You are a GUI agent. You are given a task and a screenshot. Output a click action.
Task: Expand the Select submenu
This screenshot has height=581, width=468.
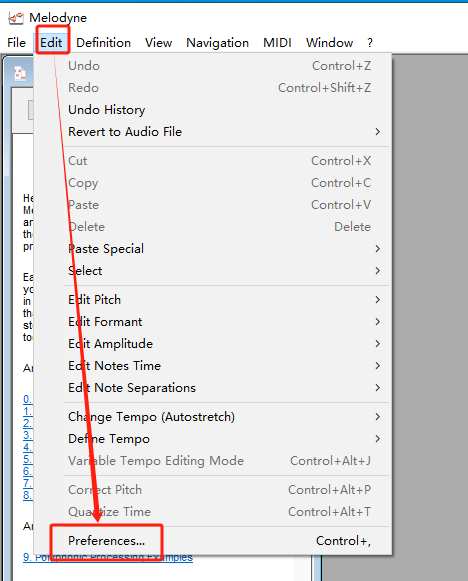(226, 271)
